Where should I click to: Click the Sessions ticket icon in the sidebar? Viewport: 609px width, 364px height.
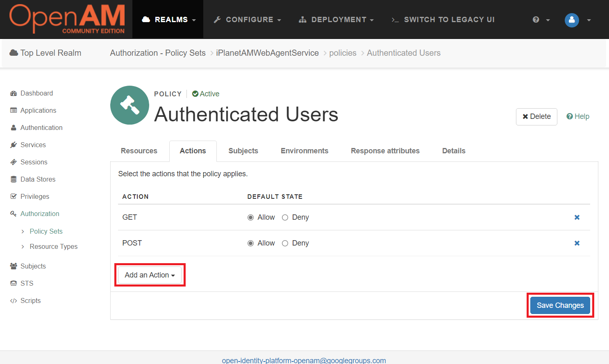tap(14, 162)
